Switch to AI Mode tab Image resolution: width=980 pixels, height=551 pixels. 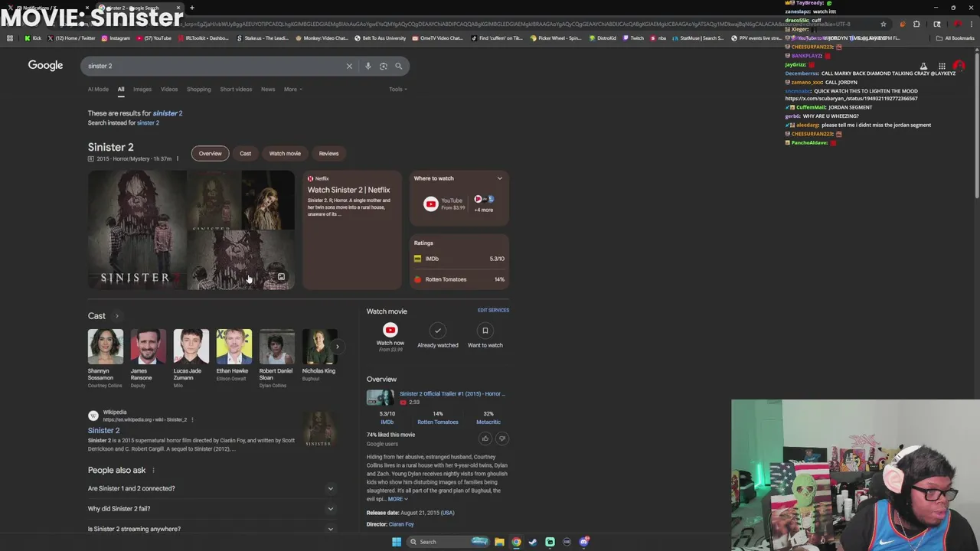(98, 90)
